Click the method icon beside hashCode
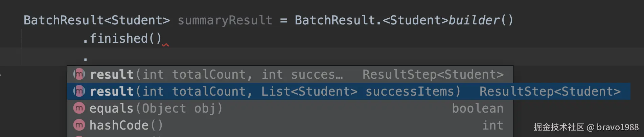 tap(79, 125)
